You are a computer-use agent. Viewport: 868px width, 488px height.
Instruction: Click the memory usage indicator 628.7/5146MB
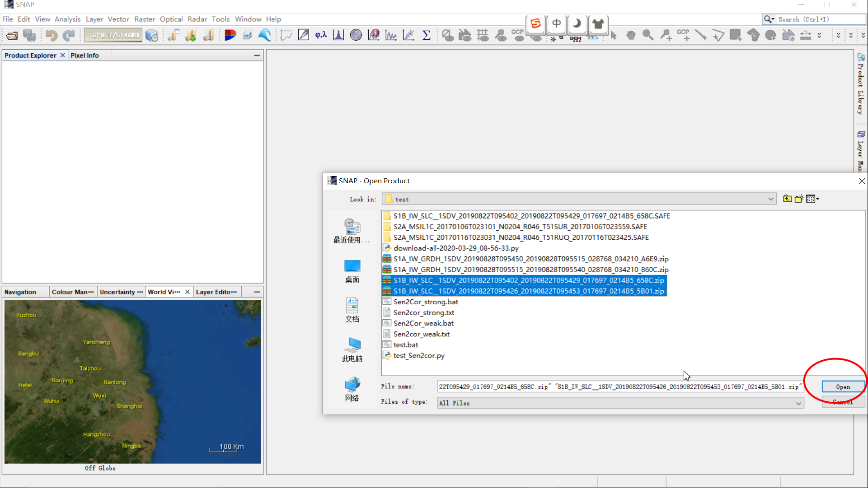(x=113, y=35)
